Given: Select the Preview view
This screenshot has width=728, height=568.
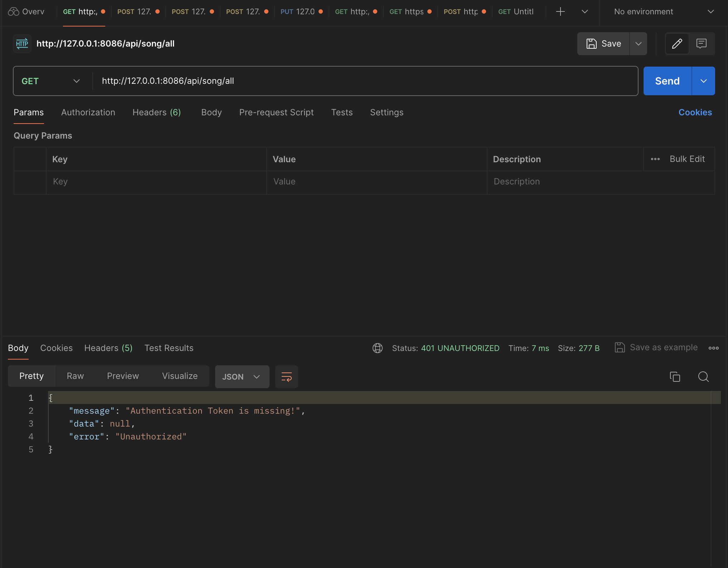Looking at the screenshot, I should (x=123, y=376).
